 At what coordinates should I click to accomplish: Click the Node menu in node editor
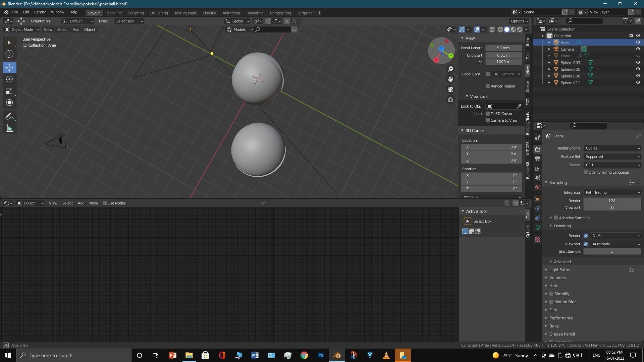(94, 203)
